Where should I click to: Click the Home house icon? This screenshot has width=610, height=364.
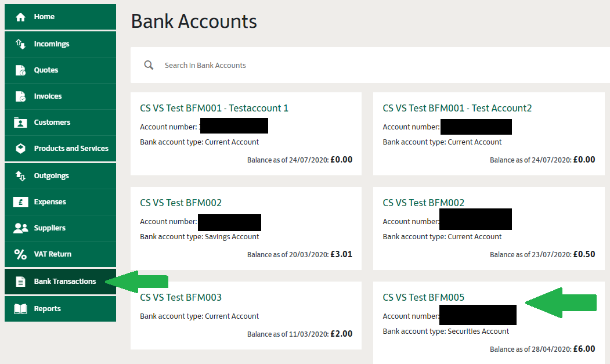coord(21,17)
